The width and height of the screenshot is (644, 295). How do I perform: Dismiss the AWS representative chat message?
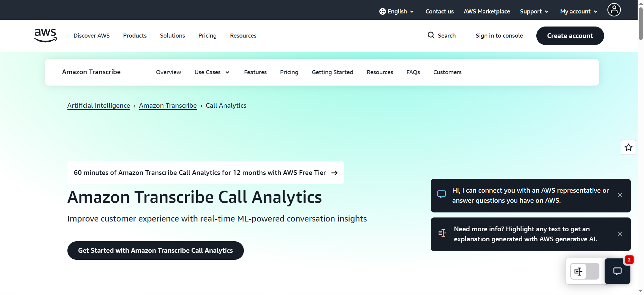click(620, 195)
